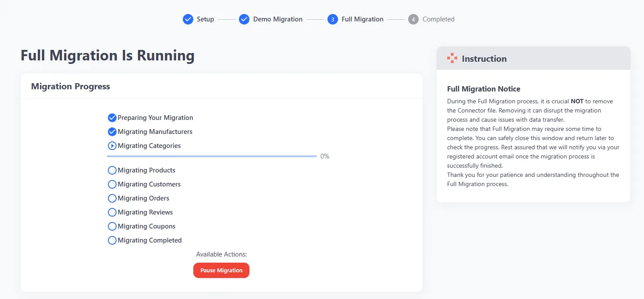
Task: Click the Migrating Orders text
Action: (x=143, y=198)
